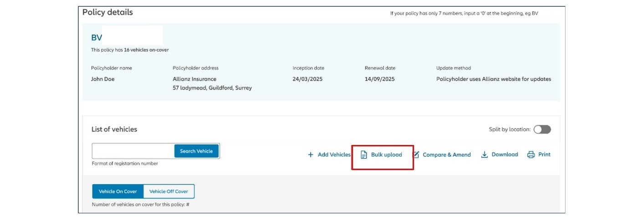The image size is (644, 217).
Task: Click the Allianz Insurance address text
Action: coord(194,79)
